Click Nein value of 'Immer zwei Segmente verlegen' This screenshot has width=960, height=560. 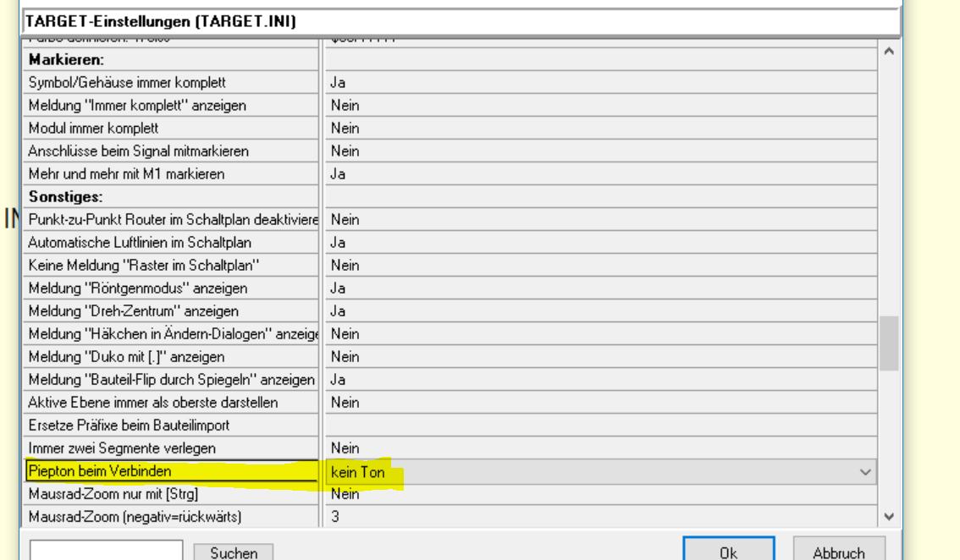click(601, 448)
